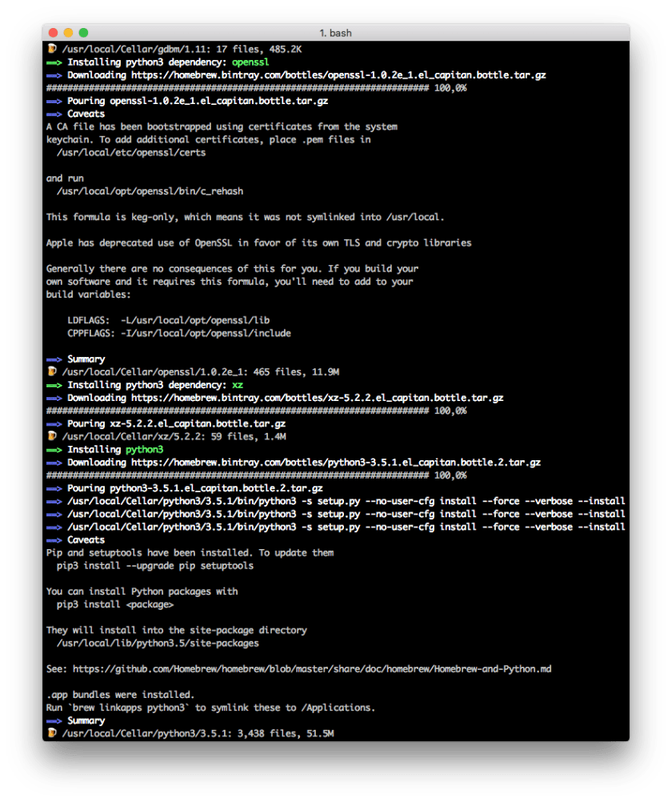Click the beer mug icon beside xz/5.2.2 path
672x802 pixels.
pyautogui.click(x=52, y=436)
